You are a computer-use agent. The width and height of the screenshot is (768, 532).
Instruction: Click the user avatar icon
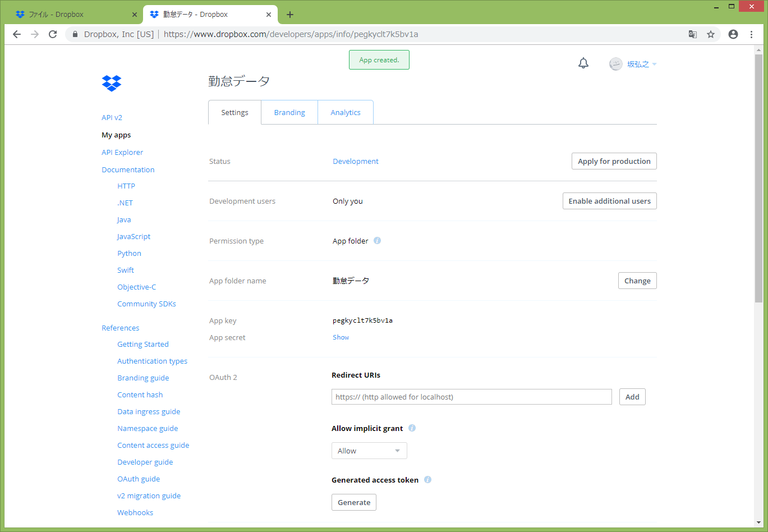pos(616,64)
